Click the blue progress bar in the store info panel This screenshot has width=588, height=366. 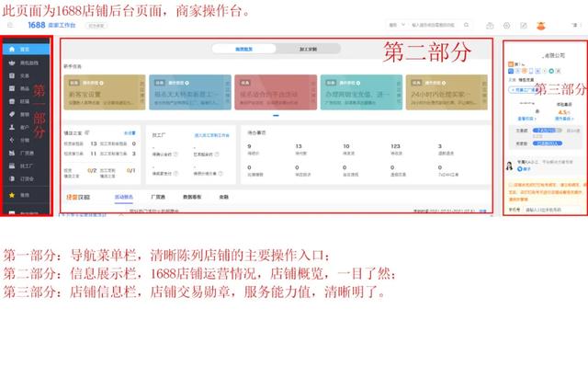[548, 131]
